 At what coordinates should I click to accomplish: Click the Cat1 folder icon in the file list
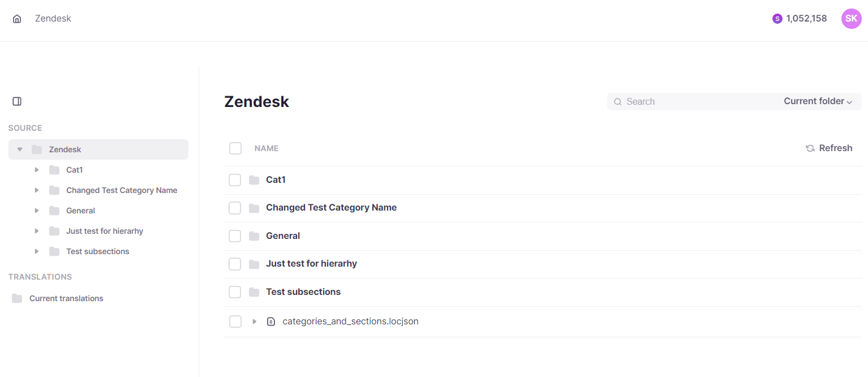coord(254,180)
